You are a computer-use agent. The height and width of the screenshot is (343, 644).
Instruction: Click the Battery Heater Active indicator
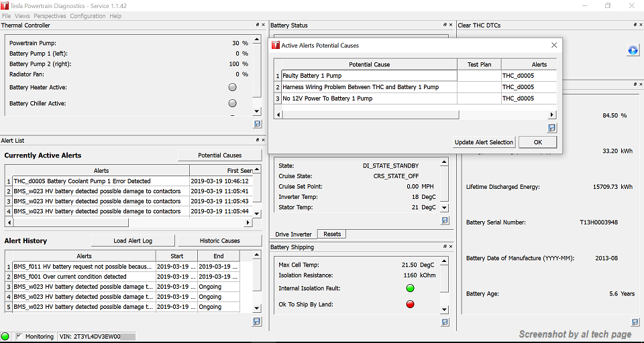pos(233,87)
